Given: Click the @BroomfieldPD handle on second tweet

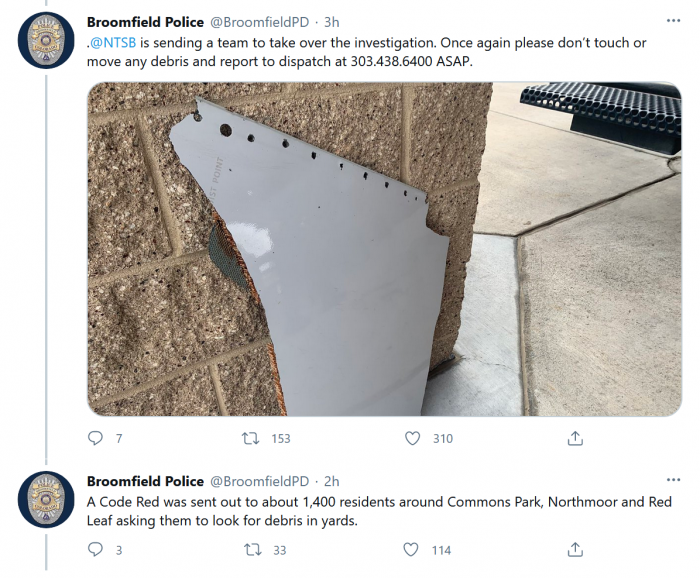Looking at the screenshot, I should 259,481.
